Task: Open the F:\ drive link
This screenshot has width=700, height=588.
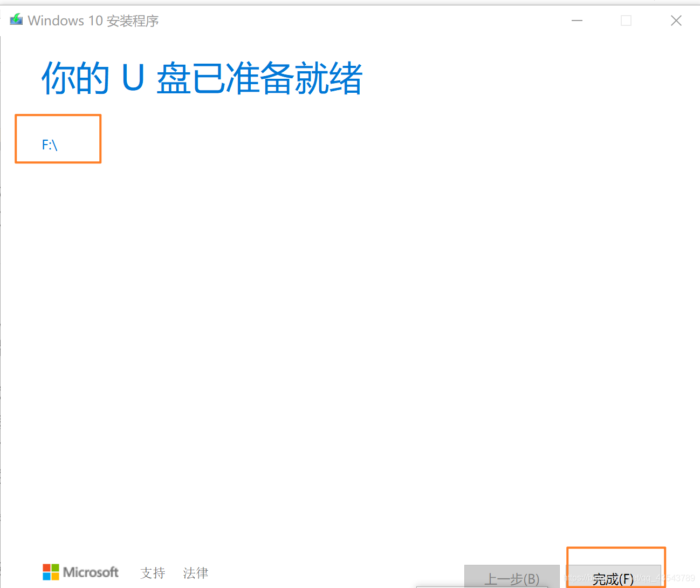Action: [50, 145]
